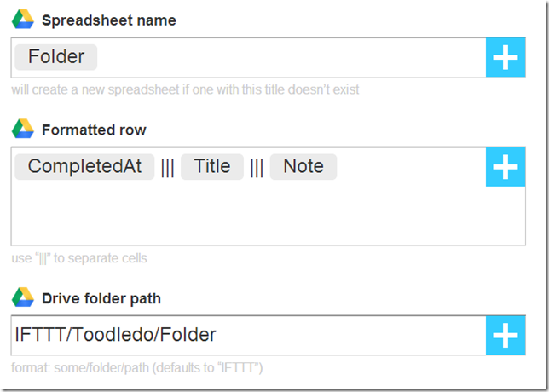
Task: Click the hint about creating a new spreadsheet
Action: pyautogui.click(x=185, y=89)
